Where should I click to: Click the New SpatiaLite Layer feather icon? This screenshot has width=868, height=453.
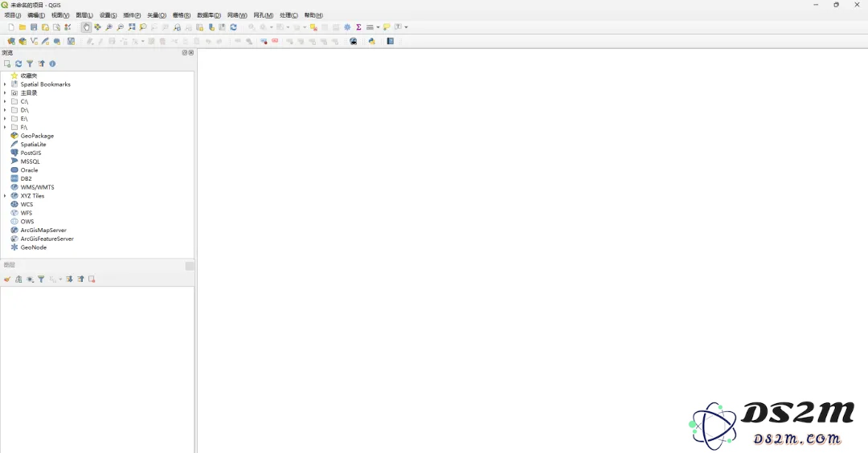coord(45,42)
